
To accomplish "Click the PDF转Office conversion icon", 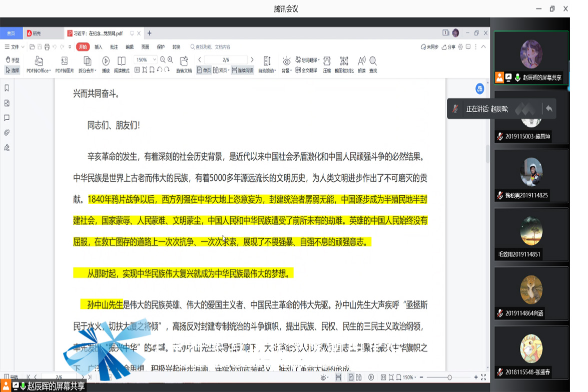I will pyautogui.click(x=39, y=61).
